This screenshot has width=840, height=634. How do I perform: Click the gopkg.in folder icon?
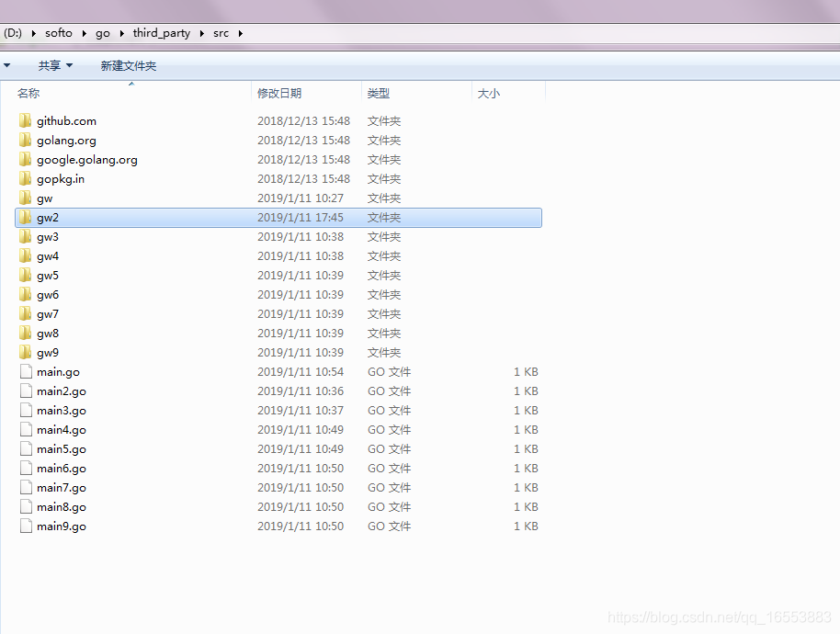tap(25, 178)
